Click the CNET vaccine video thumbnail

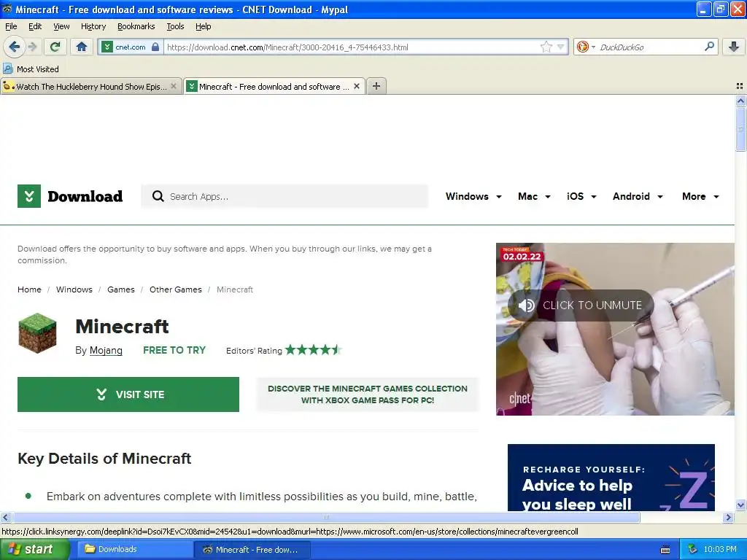(x=615, y=329)
